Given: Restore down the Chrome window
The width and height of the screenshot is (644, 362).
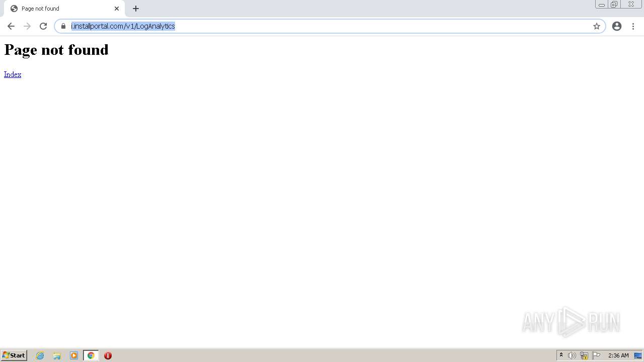Looking at the screenshot, I should point(614,5).
